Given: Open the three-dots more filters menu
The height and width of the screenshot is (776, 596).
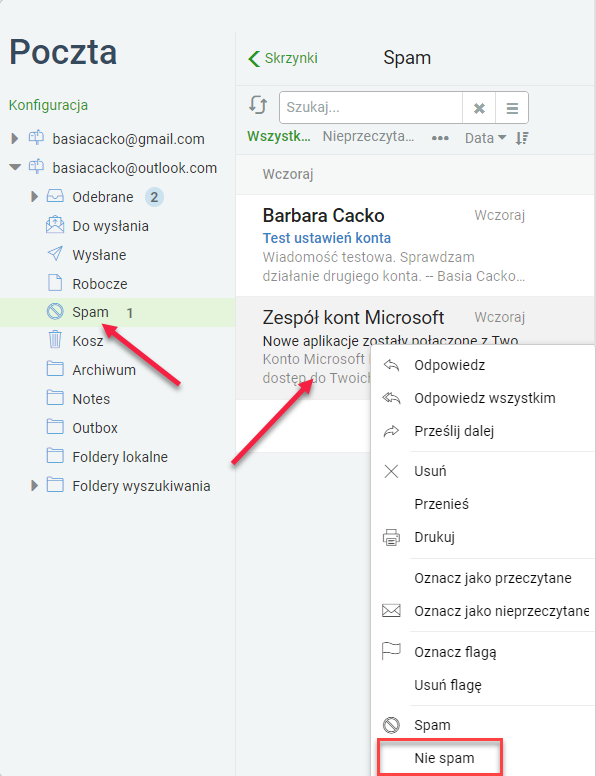Looking at the screenshot, I should coord(440,138).
